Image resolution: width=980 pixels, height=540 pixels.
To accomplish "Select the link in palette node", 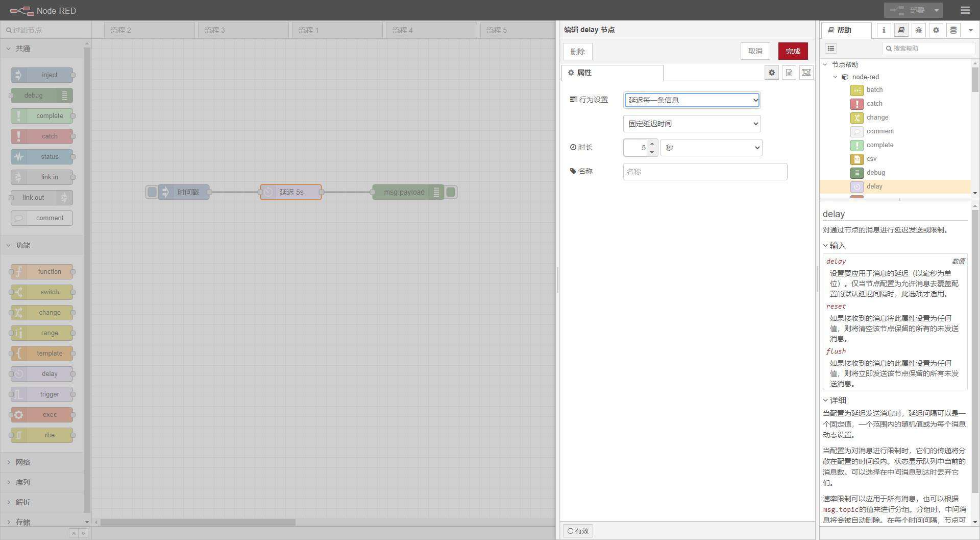I will (x=42, y=177).
